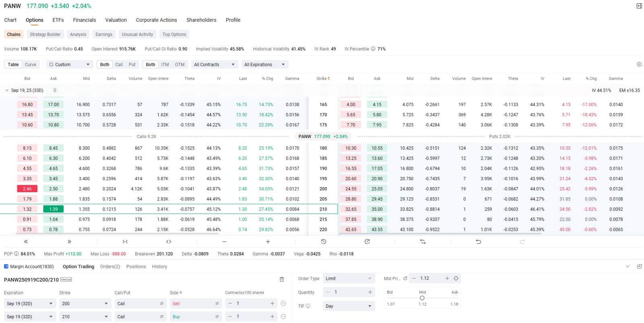The width and height of the screenshot is (644, 323).
Task: Redo strategy change arrow
Action: 522,242
